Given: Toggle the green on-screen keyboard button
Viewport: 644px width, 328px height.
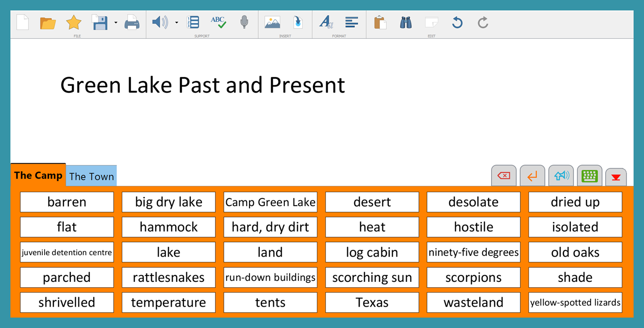Looking at the screenshot, I should click(x=589, y=176).
